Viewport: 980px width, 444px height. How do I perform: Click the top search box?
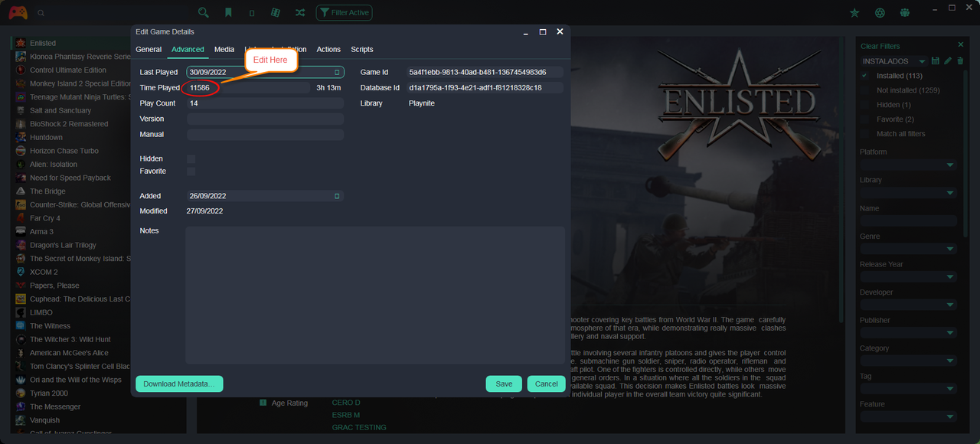pyautogui.click(x=111, y=12)
